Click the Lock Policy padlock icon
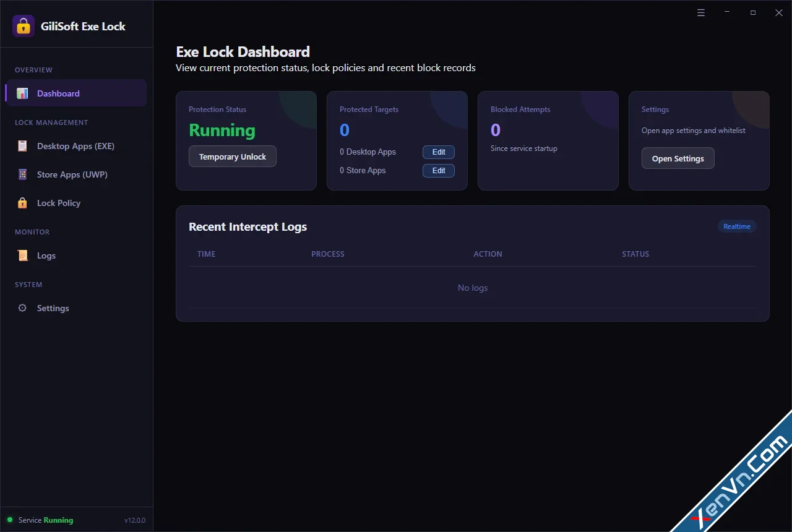Viewport: 792px width, 532px height. 23,203
